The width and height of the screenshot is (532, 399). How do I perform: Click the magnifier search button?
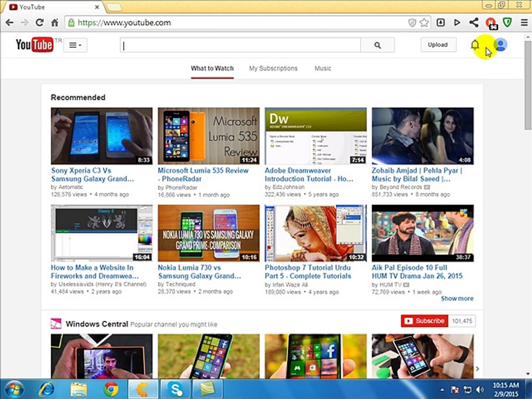[377, 45]
